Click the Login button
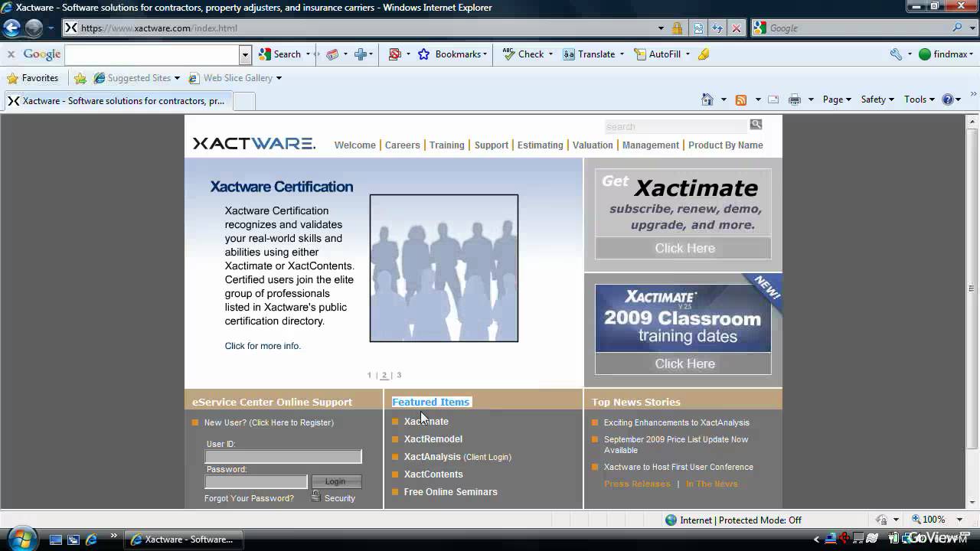The height and width of the screenshot is (551, 980). point(335,481)
